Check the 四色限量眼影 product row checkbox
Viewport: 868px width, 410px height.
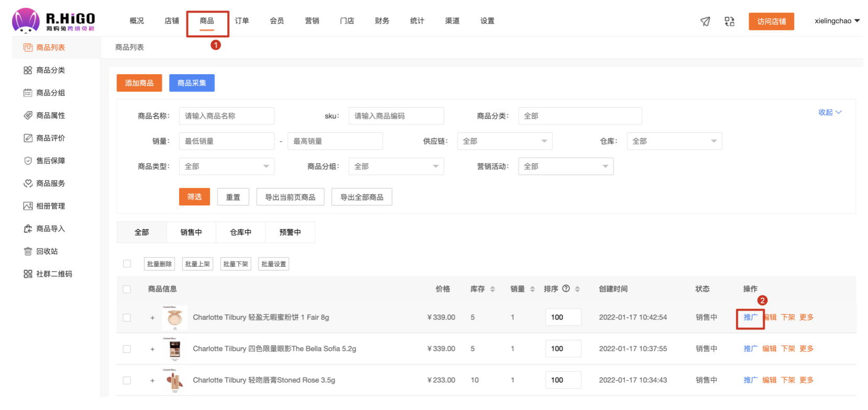pos(127,349)
